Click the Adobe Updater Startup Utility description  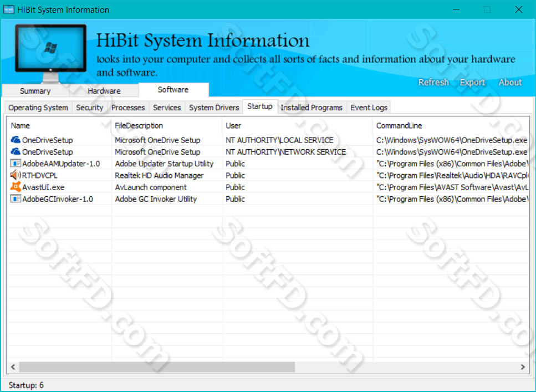tap(164, 164)
